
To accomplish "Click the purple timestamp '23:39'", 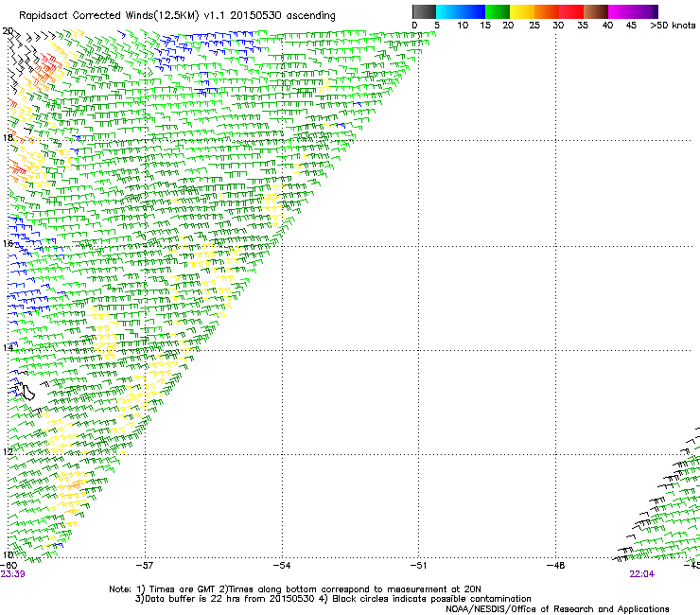I will [12, 574].
